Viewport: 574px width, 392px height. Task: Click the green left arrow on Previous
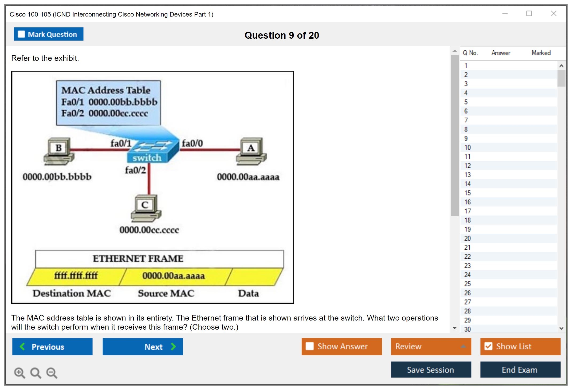(22, 346)
